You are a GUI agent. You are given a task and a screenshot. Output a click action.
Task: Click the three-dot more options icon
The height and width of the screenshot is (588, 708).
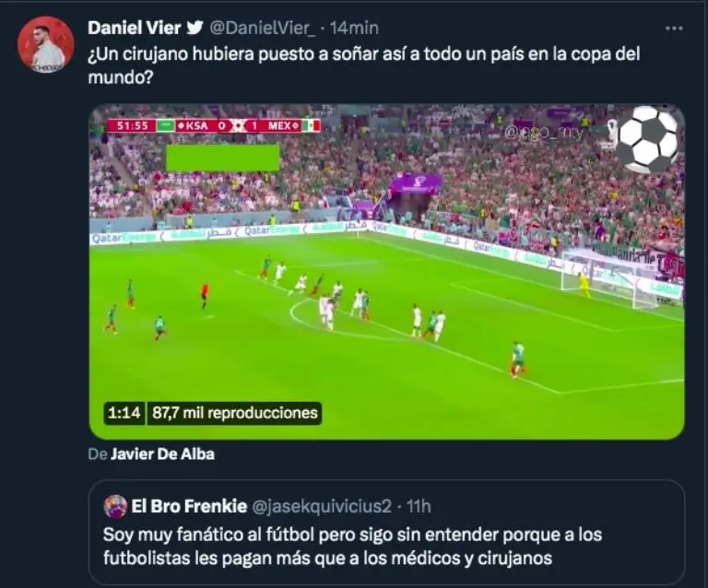click(674, 29)
